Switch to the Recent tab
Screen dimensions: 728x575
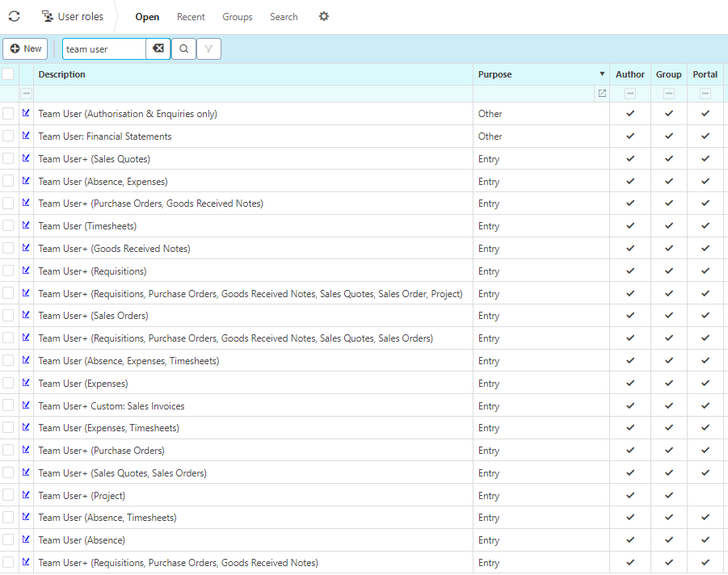click(191, 17)
